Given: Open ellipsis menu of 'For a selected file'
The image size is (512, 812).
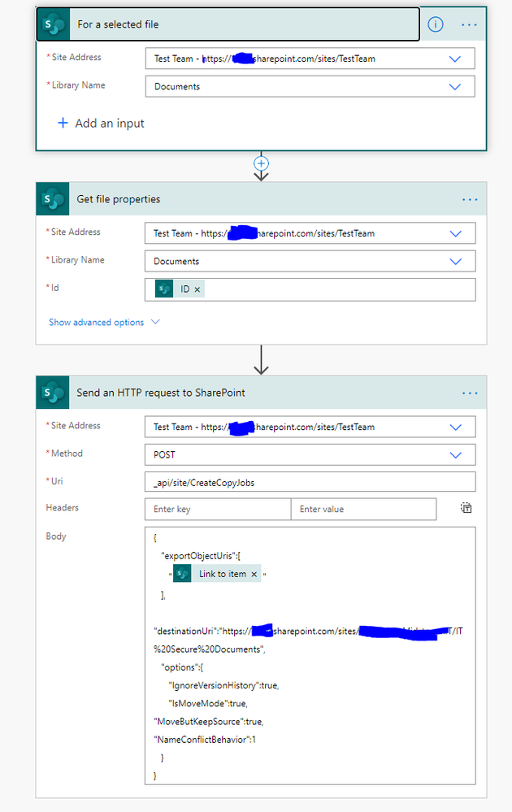Looking at the screenshot, I should pos(469,24).
